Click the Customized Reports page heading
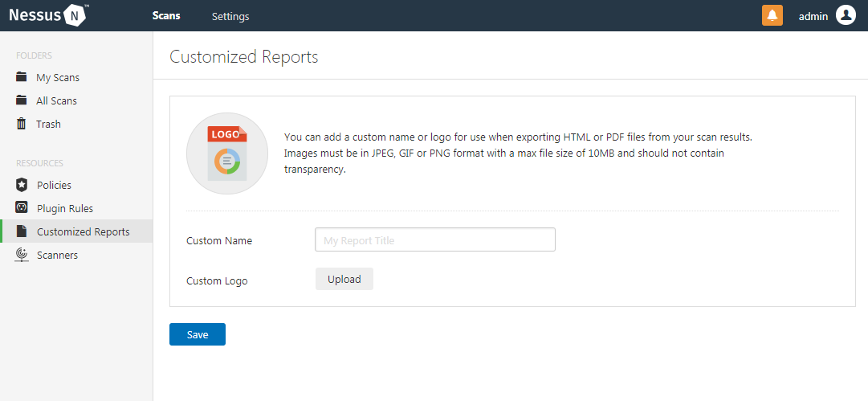The image size is (868, 401). pos(243,56)
